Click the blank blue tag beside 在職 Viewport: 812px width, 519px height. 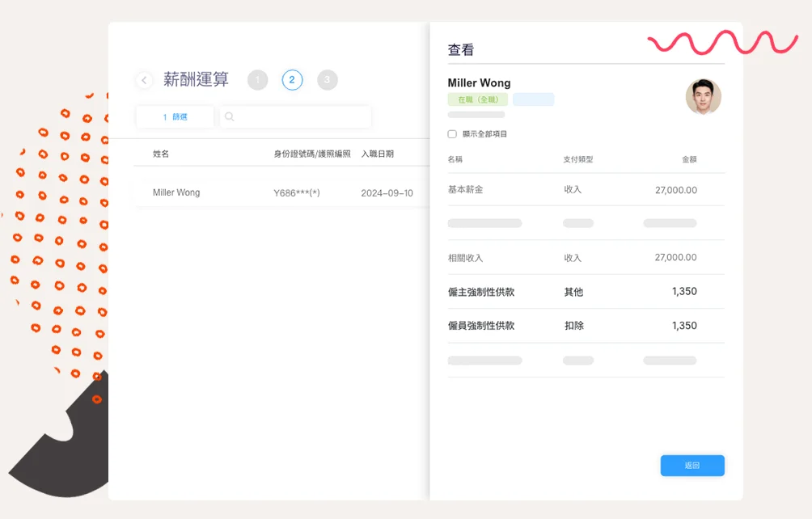[533, 99]
